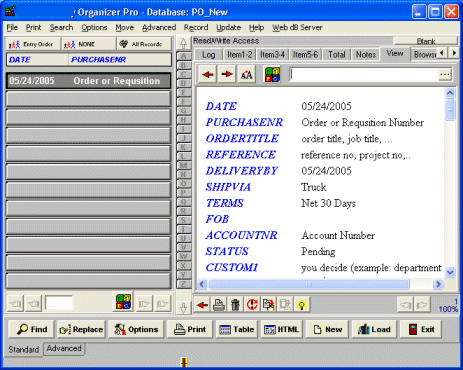Select letter M in alphabet index
This screenshot has width=463, height=370.
coord(183,165)
